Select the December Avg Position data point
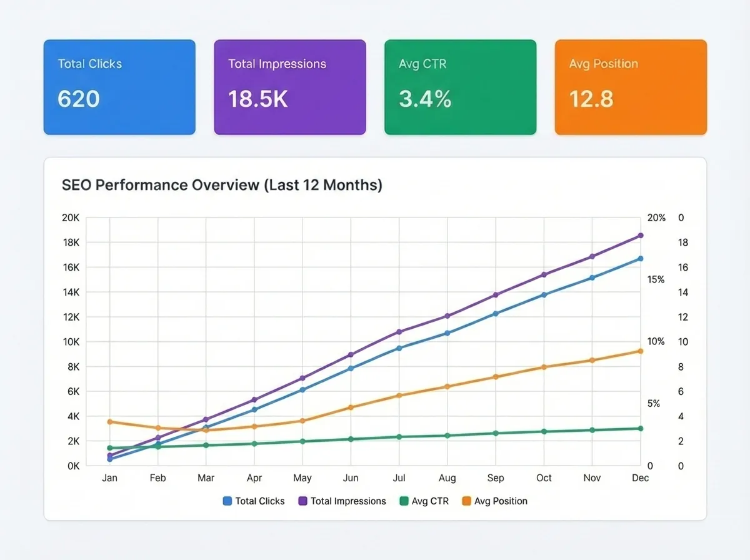The image size is (750, 560). coord(640,351)
